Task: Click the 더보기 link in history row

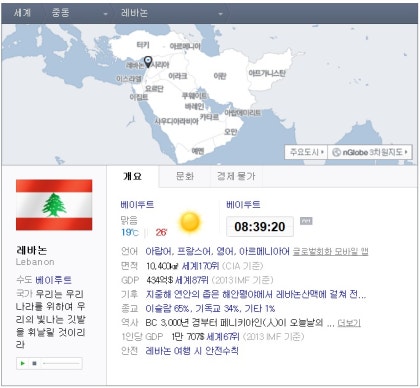Action: [x=349, y=323]
